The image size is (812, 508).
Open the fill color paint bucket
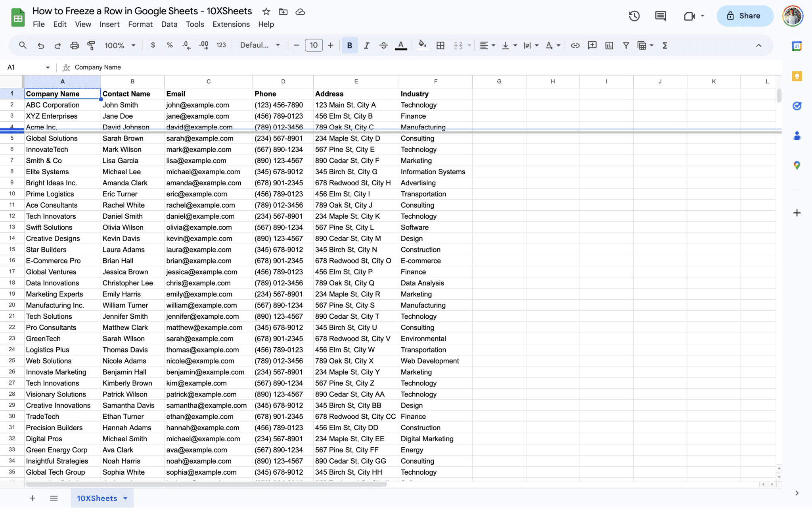[422, 45]
